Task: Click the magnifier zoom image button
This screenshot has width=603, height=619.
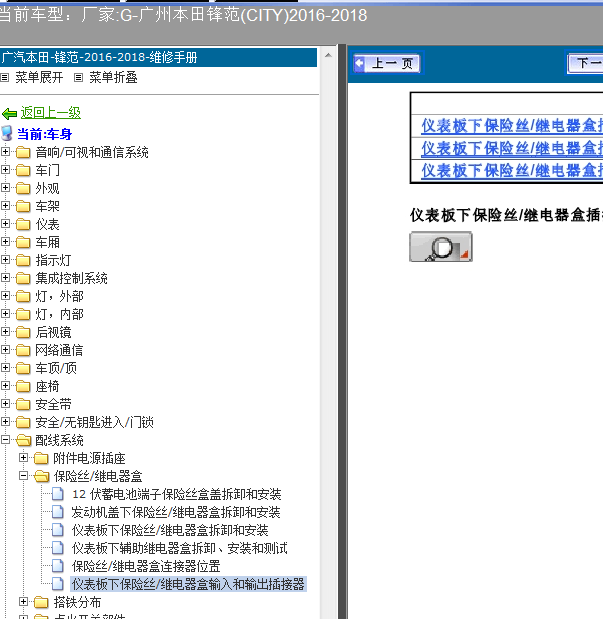Action: click(x=441, y=247)
